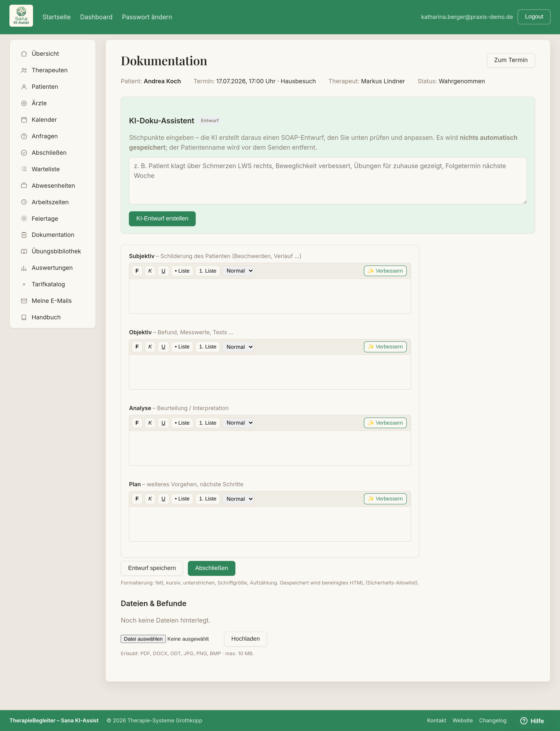Click into the Plan text area
This screenshot has width=560, height=731.
pos(270,524)
